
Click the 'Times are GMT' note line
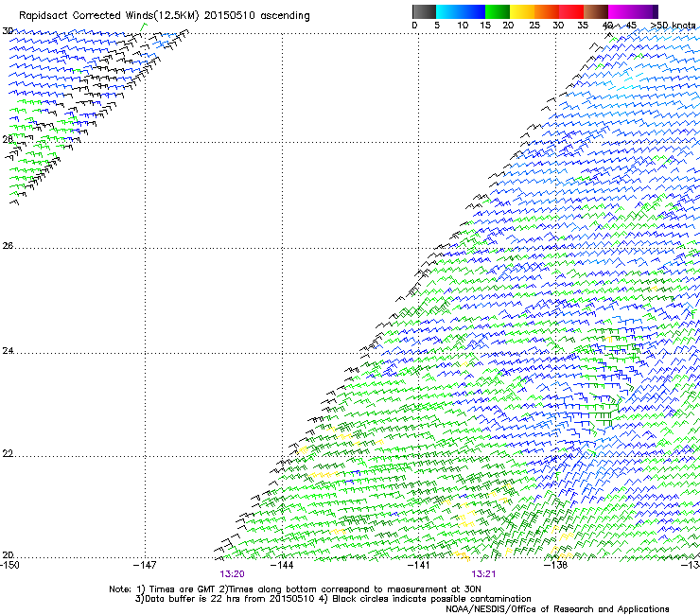(x=295, y=589)
